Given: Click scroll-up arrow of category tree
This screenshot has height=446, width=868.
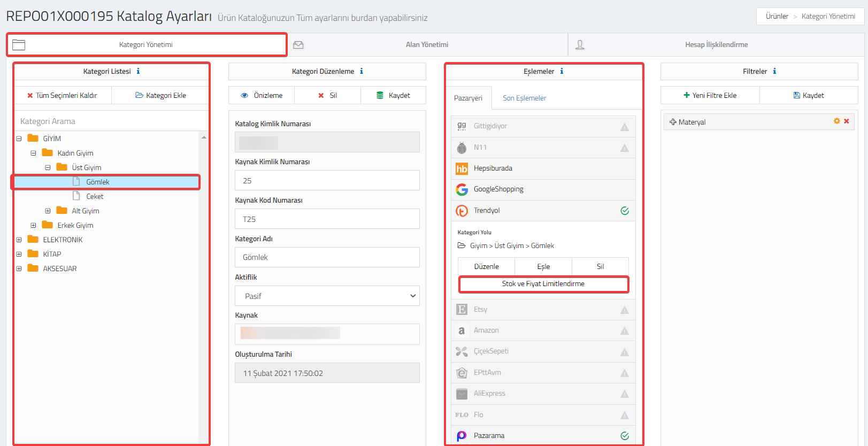Looking at the screenshot, I should click(204, 137).
